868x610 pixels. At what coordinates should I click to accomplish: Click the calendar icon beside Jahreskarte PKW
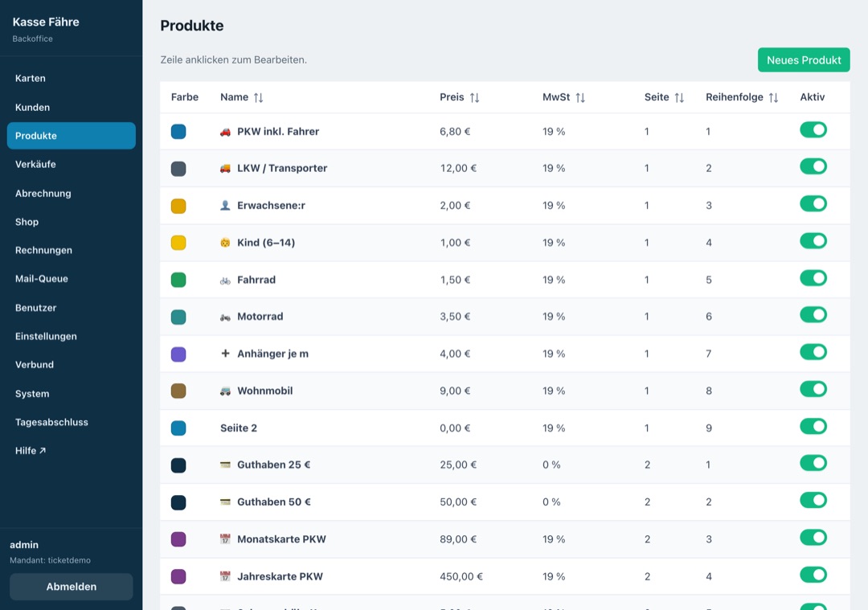[x=225, y=576]
